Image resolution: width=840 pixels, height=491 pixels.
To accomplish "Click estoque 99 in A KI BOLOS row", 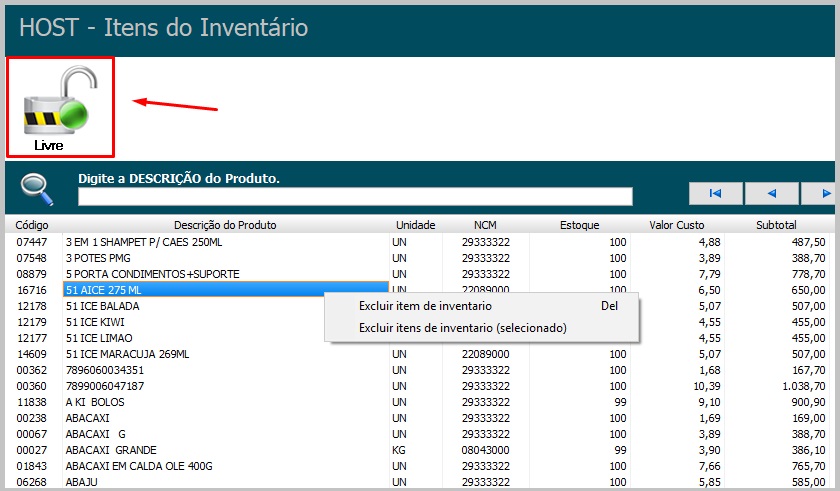I will coord(620,402).
